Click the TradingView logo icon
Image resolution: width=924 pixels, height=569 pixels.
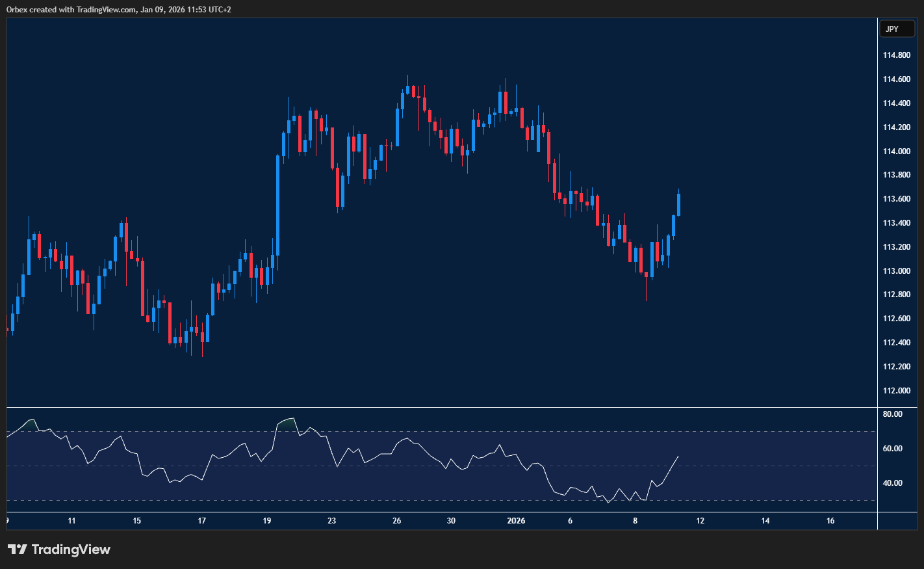point(18,549)
